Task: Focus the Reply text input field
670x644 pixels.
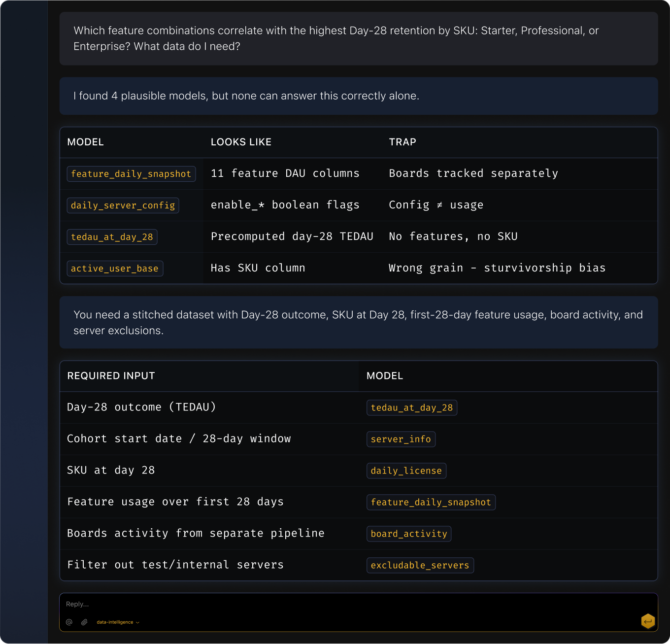Action: point(345,604)
